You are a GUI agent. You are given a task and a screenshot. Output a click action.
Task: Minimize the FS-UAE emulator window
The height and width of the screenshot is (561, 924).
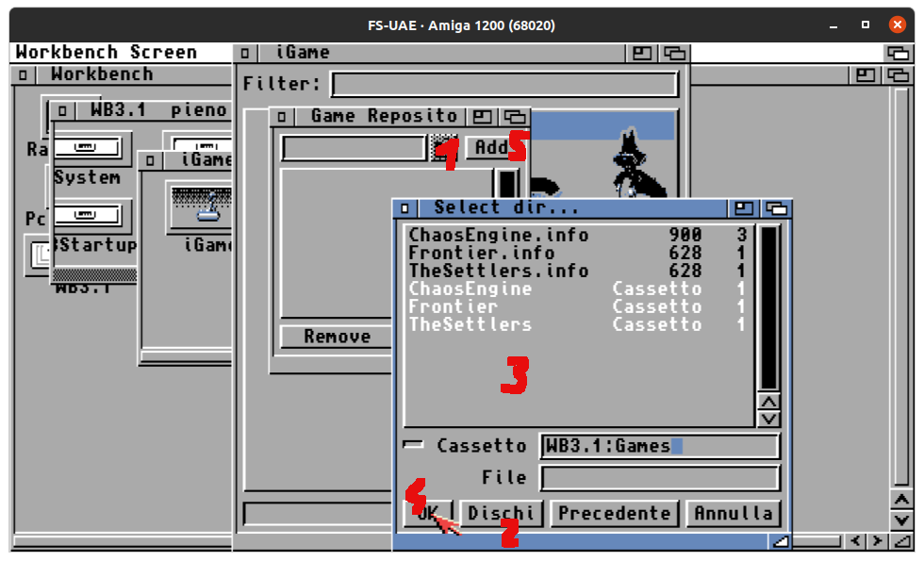coord(833,25)
